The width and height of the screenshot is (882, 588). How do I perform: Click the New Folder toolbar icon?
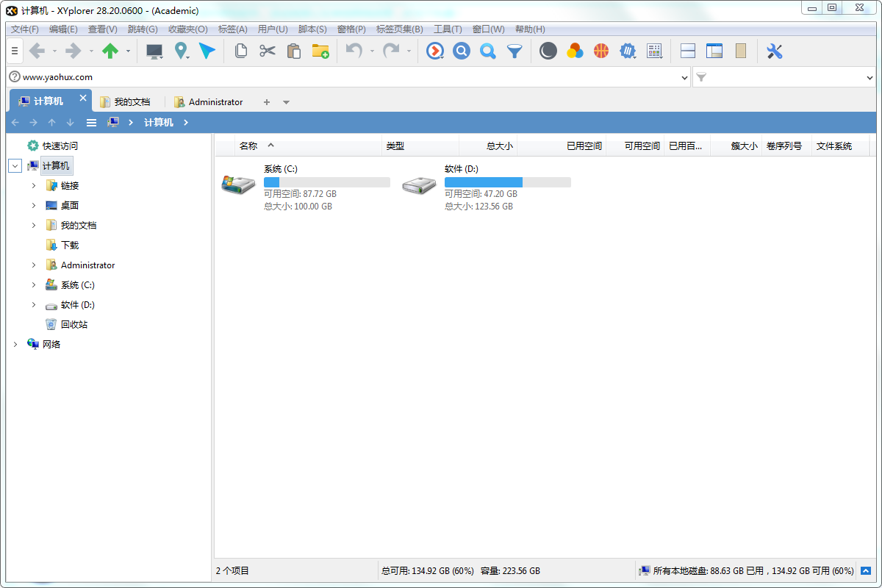(x=320, y=51)
